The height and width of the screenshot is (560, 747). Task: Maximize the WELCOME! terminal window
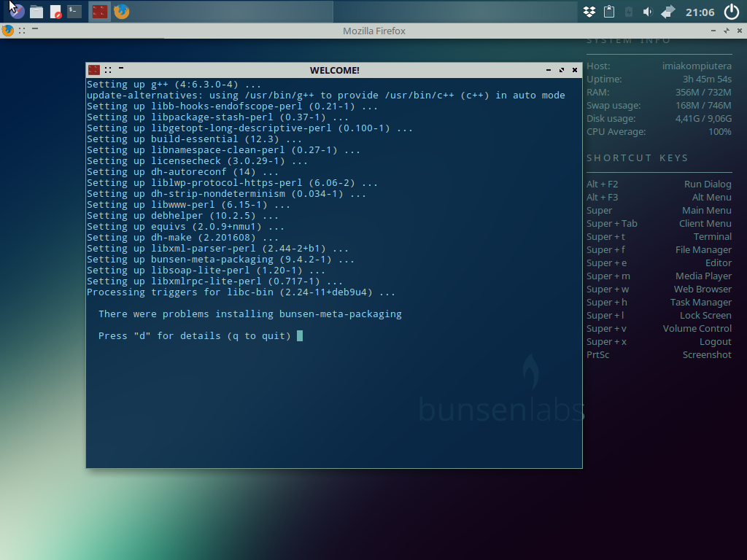pos(562,70)
